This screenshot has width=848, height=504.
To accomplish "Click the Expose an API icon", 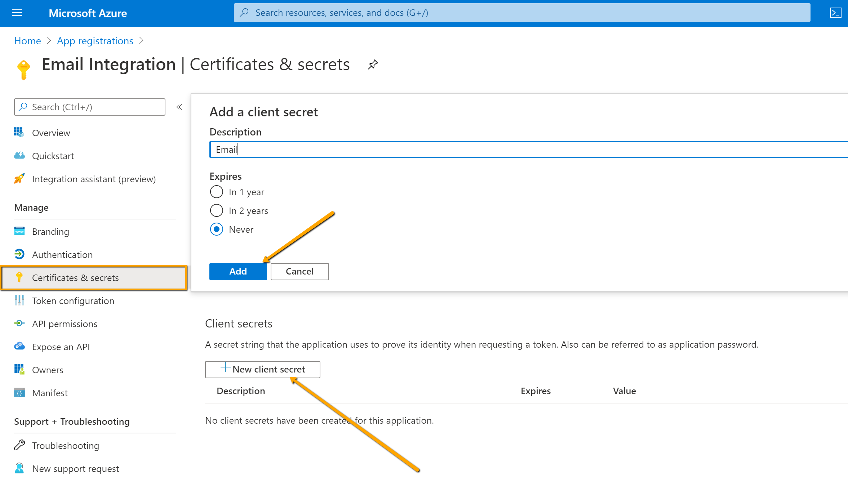I will coord(19,347).
